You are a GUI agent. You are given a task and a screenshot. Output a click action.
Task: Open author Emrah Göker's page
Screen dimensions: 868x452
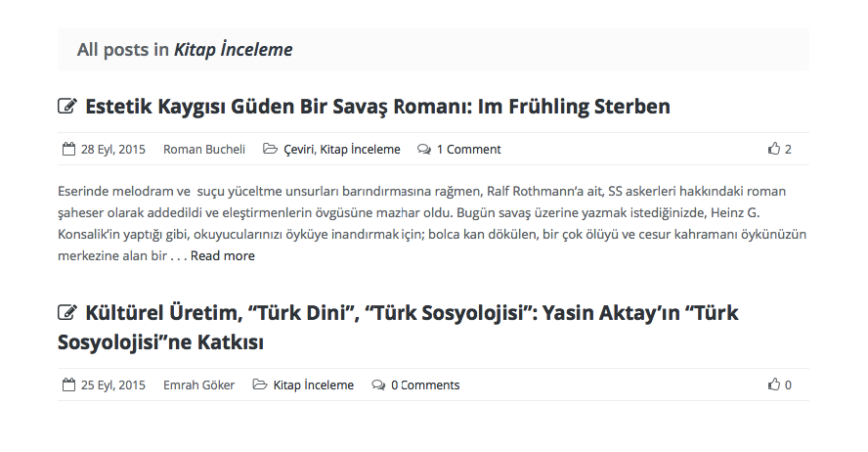pyautogui.click(x=198, y=385)
